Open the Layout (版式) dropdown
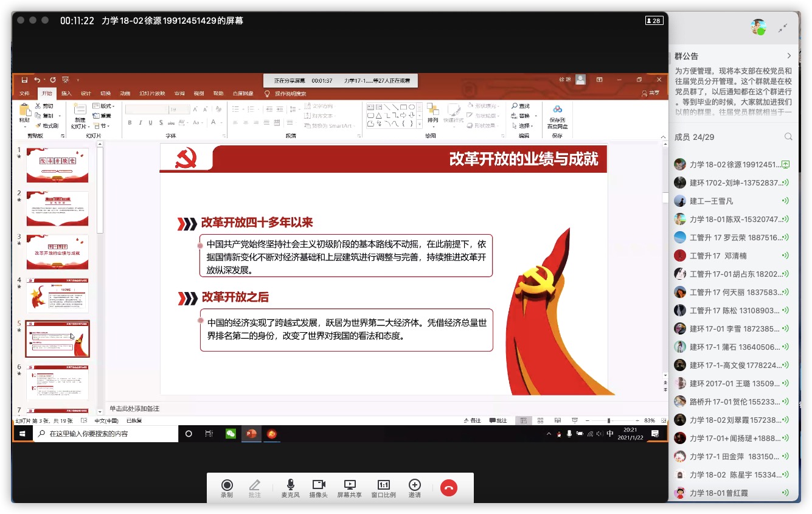The image size is (812, 514). click(x=104, y=106)
